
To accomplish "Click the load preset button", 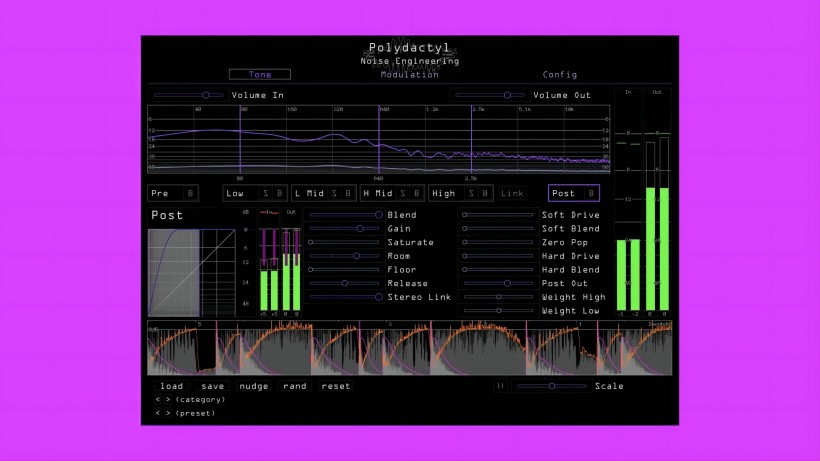I will 171,386.
